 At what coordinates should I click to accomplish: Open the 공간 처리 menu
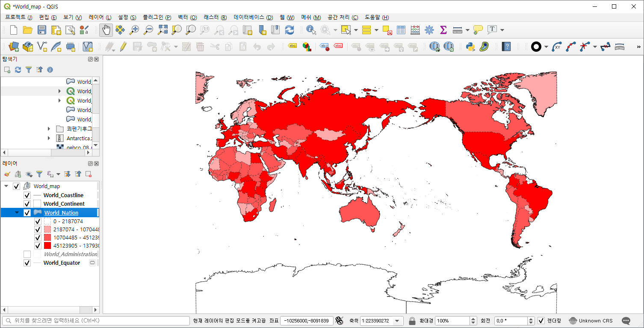tap(343, 18)
